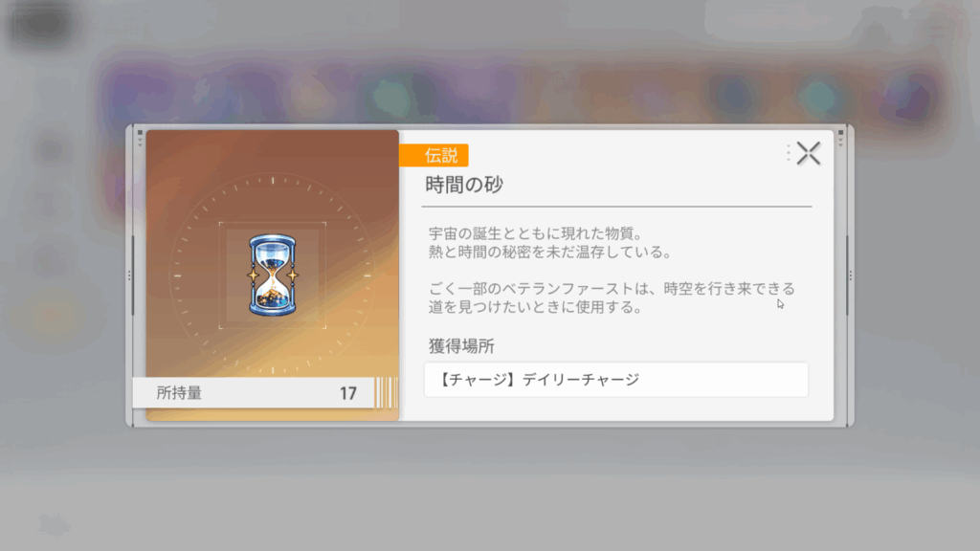
Task: Click the hourglass item icon
Action: (273, 275)
